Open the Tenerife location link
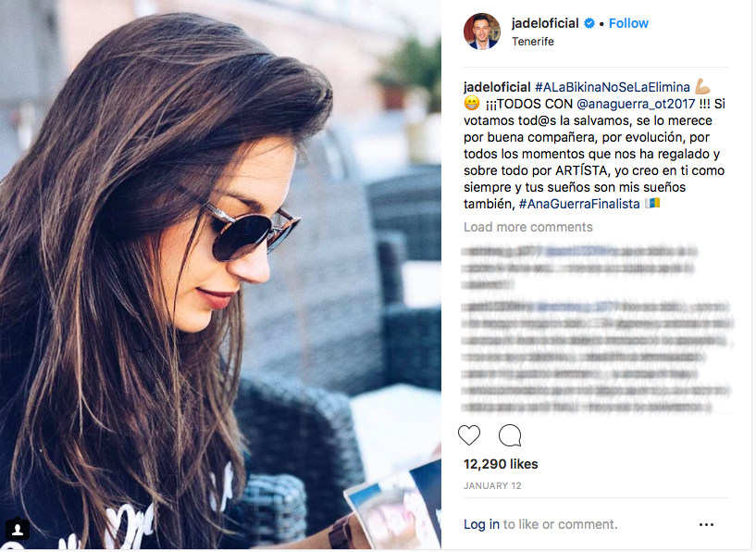 coord(533,42)
